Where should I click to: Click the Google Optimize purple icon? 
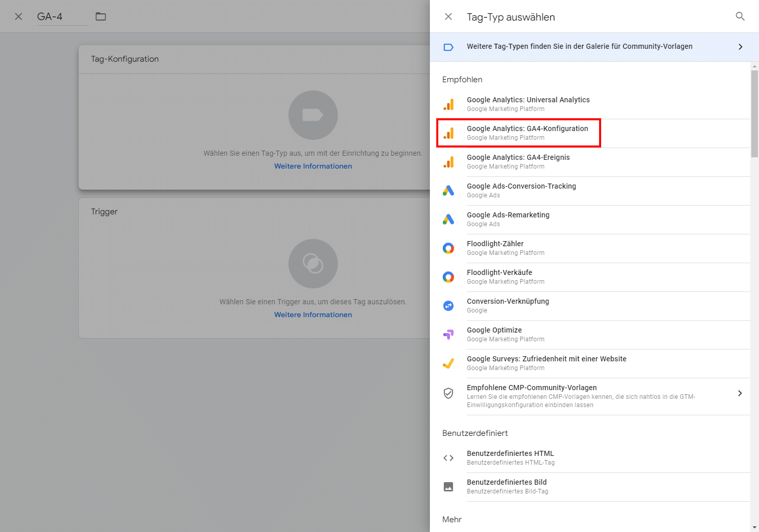click(448, 335)
